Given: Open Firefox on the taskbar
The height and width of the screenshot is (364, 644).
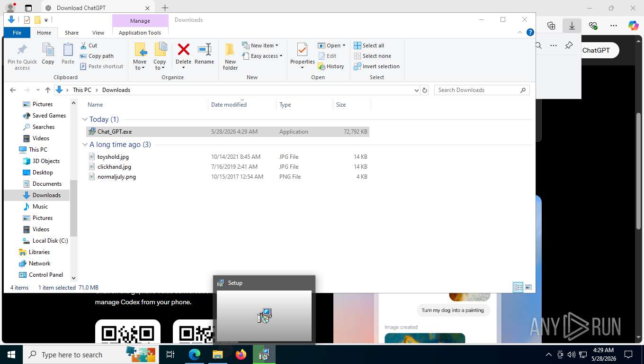Looking at the screenshot, I should point(241,355).
